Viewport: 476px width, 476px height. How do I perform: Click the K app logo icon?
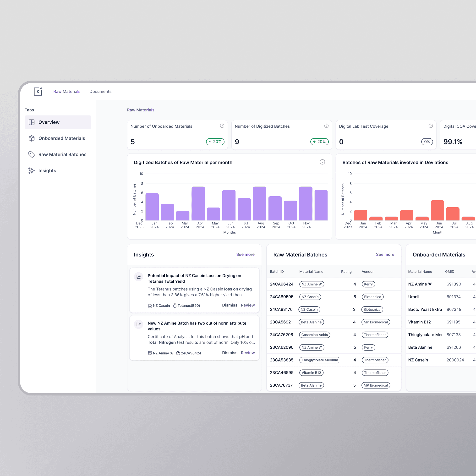(x=38, y=91)
